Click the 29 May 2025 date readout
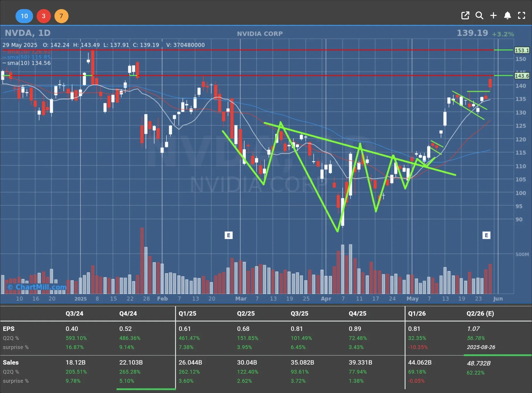This screenshot has height=393, width=532. (20, 45)
